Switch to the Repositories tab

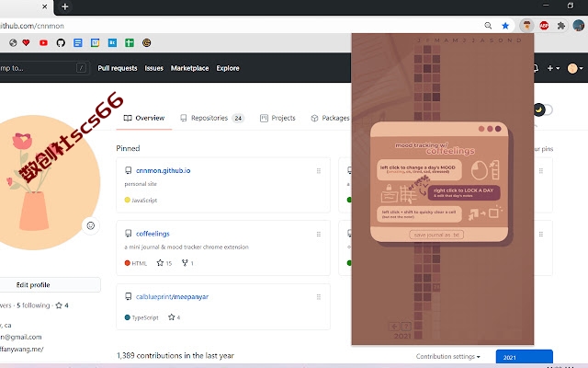pyautogui.click(x=212, y=118)
